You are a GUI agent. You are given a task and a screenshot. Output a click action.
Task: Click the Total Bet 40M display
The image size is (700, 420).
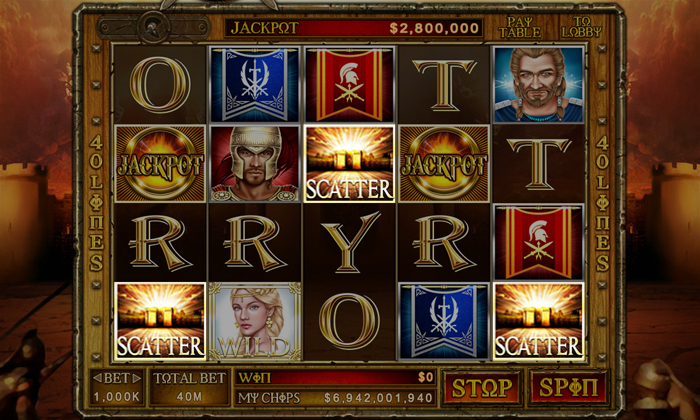tap(189, 387)
